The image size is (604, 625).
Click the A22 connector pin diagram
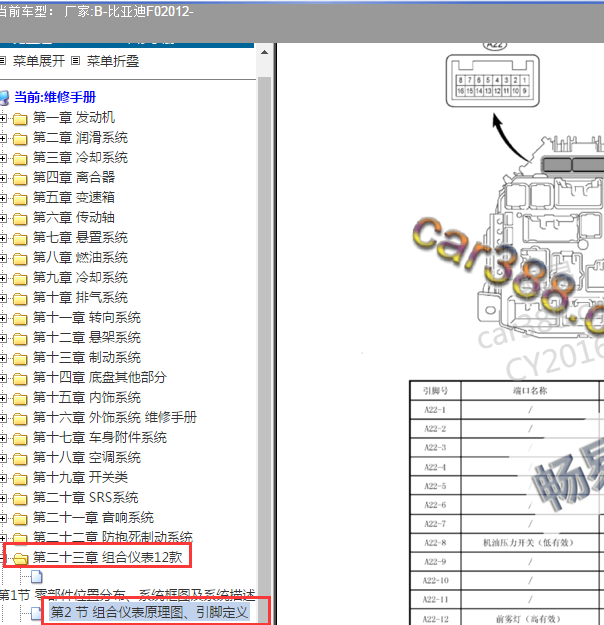[492, 81]
